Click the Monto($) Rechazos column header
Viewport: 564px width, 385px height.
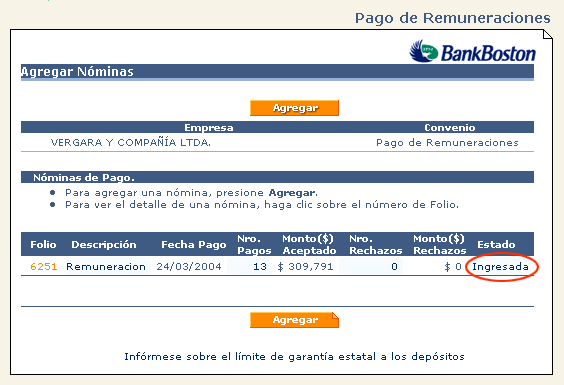tap(440, 245)
